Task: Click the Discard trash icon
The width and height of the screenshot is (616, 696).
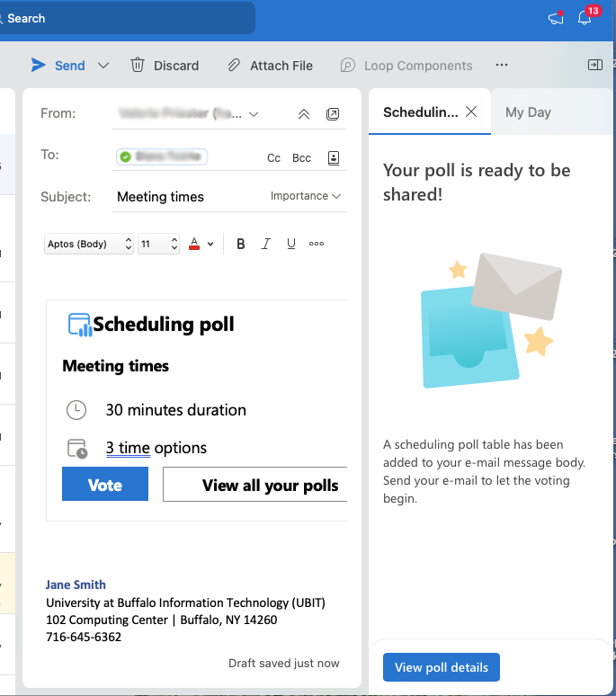Action: [138, 65]
